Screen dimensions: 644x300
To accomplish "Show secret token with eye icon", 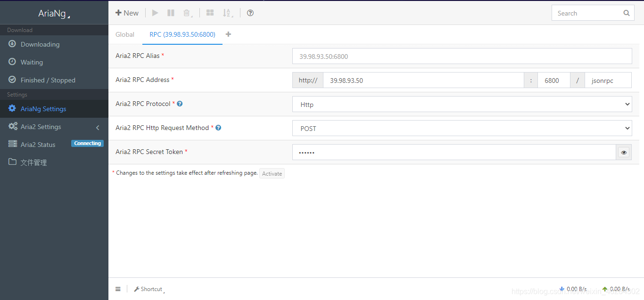I will point(624,153).
